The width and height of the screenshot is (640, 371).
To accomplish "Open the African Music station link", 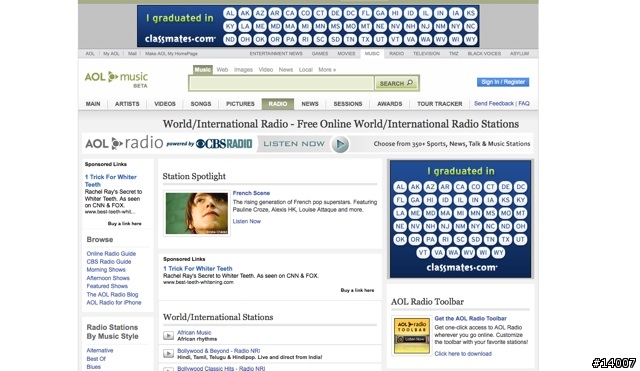I will [194, 333].
